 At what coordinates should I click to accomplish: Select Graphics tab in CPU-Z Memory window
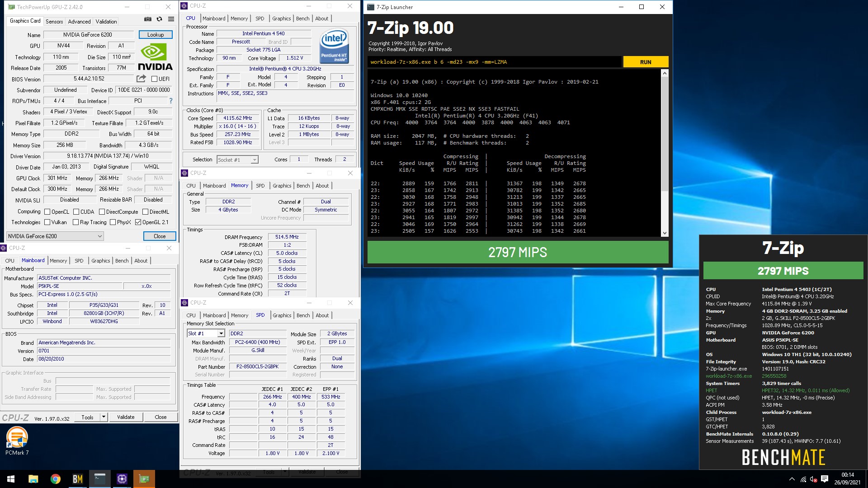click(x=282, y=186)
